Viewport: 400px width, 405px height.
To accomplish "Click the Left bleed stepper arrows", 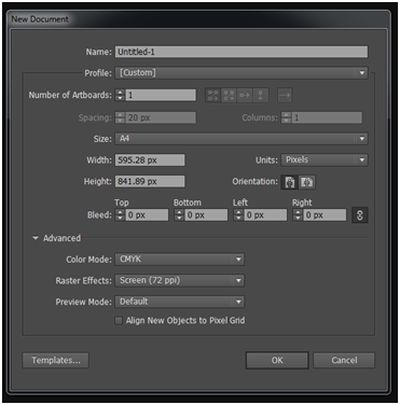I will tap(238, 215).
